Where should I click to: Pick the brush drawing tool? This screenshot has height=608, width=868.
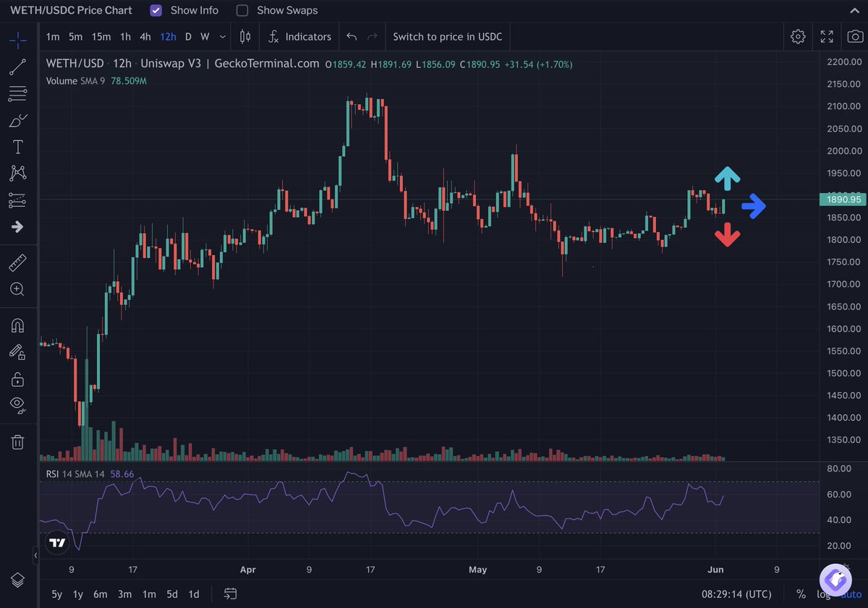point(17,120)
